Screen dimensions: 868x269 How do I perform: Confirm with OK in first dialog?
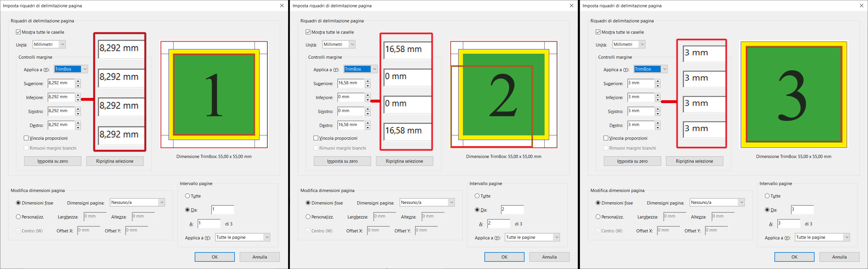click(x=215, y=257)
